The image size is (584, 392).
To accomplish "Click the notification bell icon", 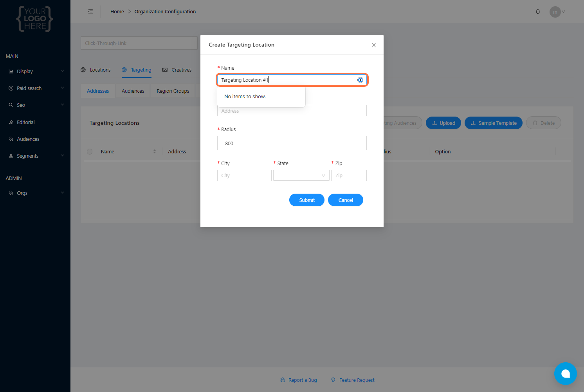I will click(538, 12).
